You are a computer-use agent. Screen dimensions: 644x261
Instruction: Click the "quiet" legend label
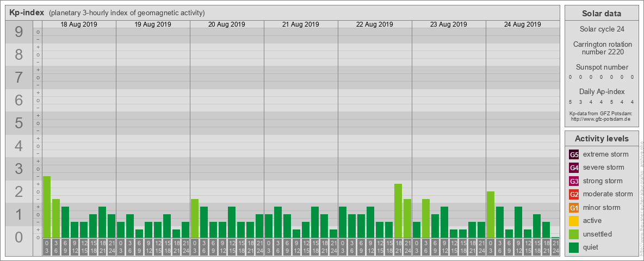[591, 247]
